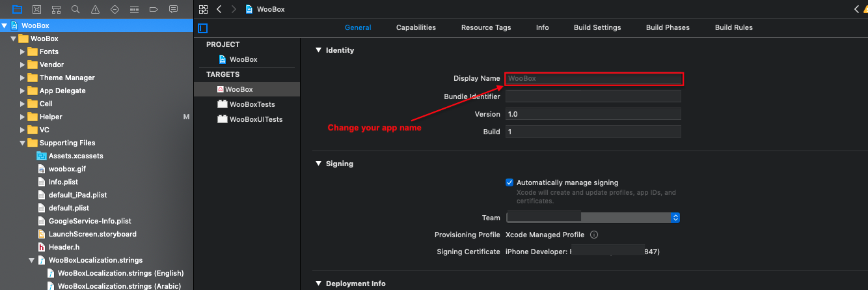Go forward in editor history
This screenshot has height=290, width=868.
click(x=234, y=9)
